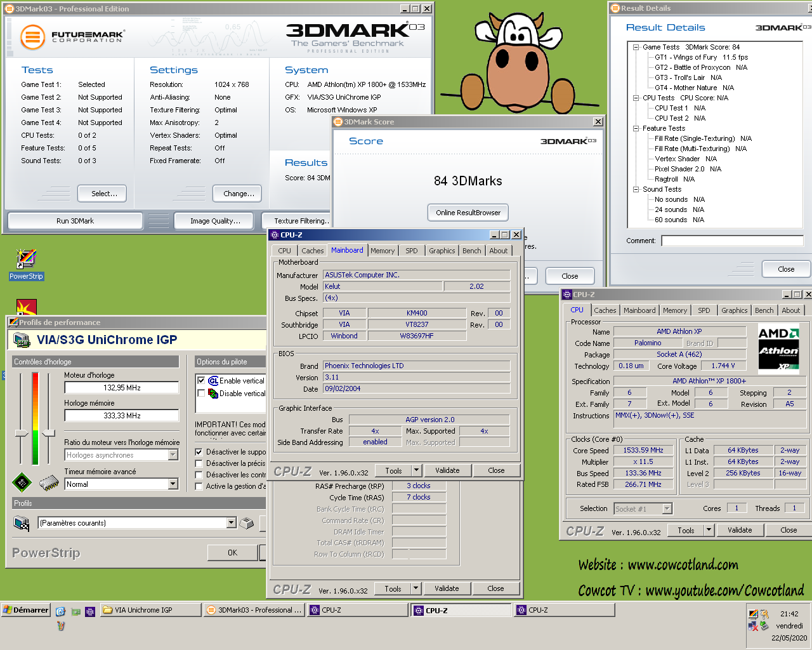Toggle the Enable vertical checkbox
The width and height of the screenshot is (812, 650).
click(201, 381)
